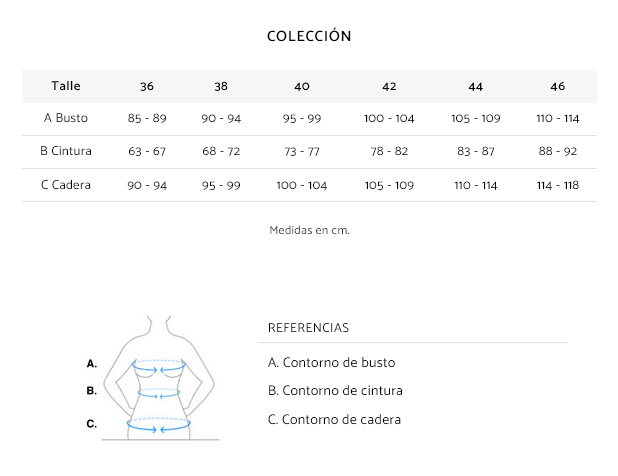The height and width of the screenshot is (476, 618).
Task: Click the 'C Cadera' row label
Action: [x=66, y=185]
